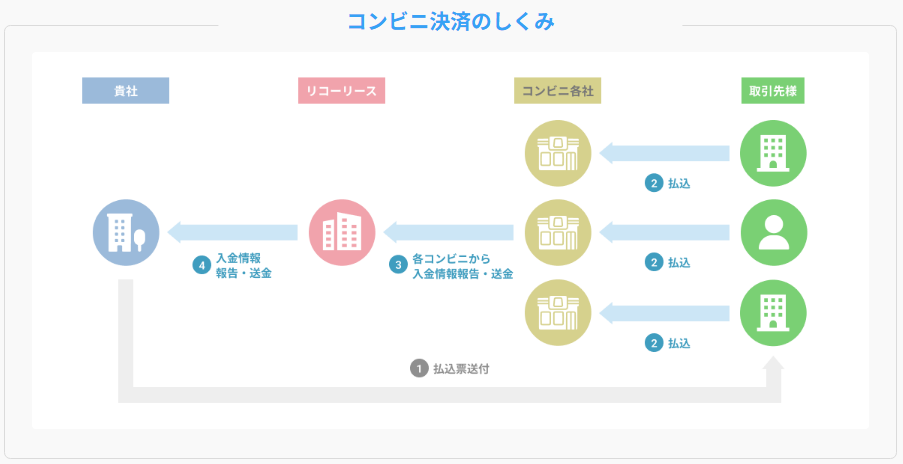Click the arrow from リコーリース to 貴社
Viewport: 903px width, 464px height.
[x=235, y=233]
